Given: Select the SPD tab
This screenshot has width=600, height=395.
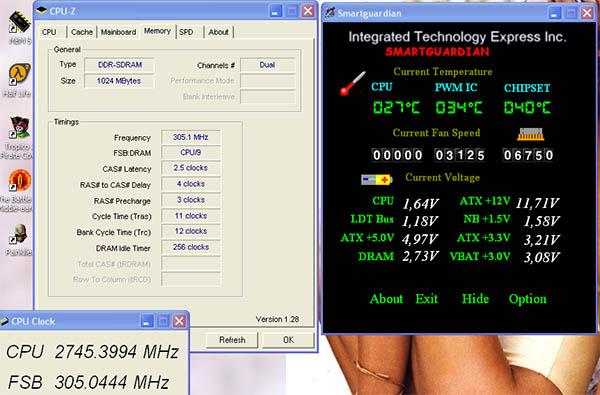Looking at the screenshot, I should [186, 32].
